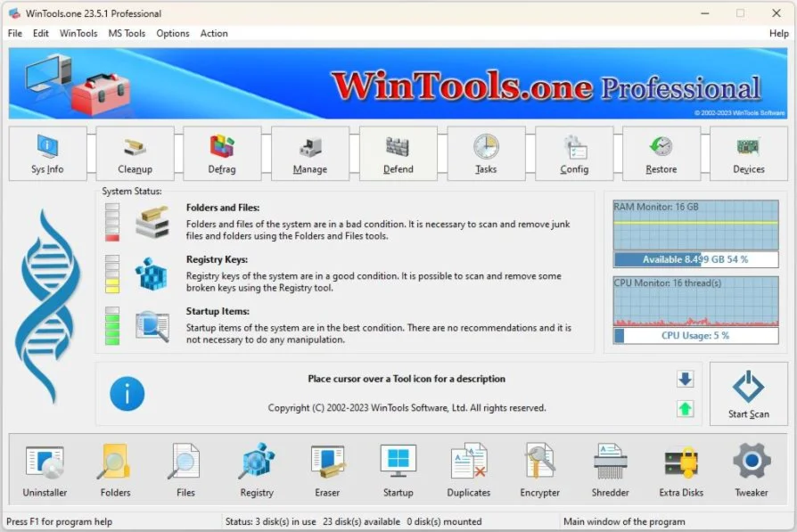This screenshot has width=797, height=532.
Task: Open the MS Tools menu
Action: click(126, 33)
